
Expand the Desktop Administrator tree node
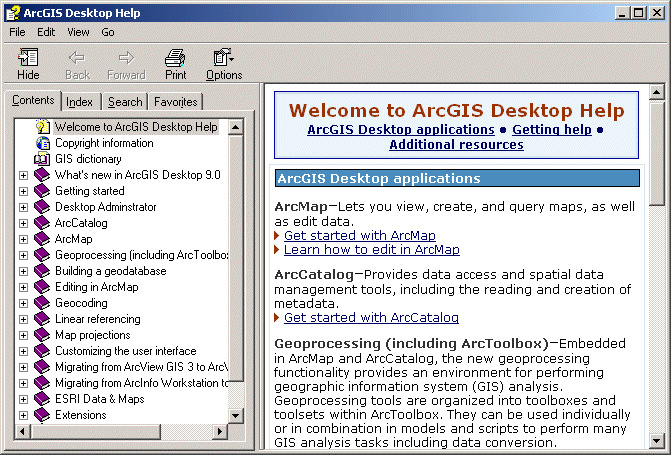tap(24, 207)
